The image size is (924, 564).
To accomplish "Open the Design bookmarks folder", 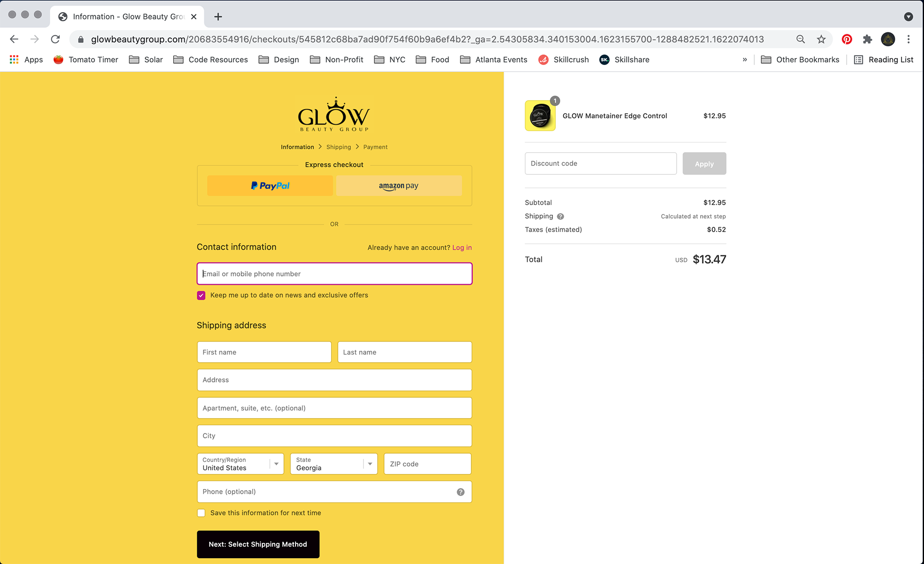I will (279, 59).
